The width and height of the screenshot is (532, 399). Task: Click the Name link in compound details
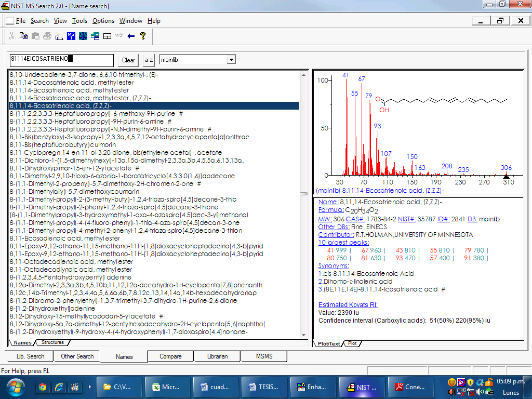click(x=328, y=202)
